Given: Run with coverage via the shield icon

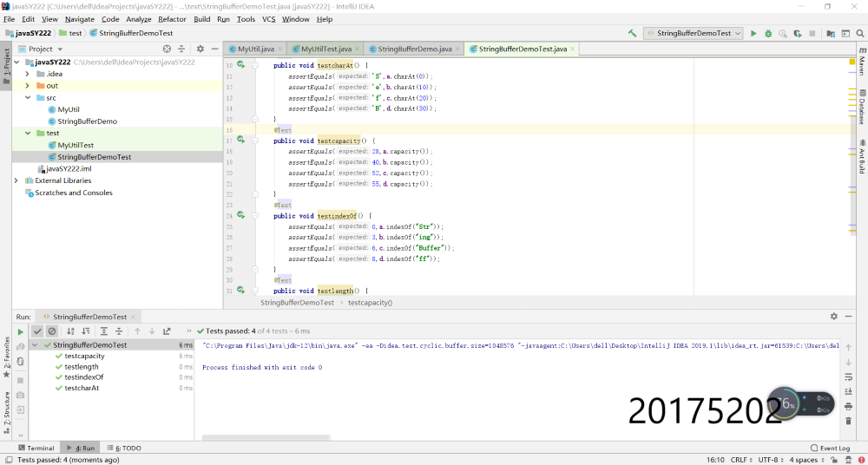Looking at the screenshot, I should click(797, 33).
